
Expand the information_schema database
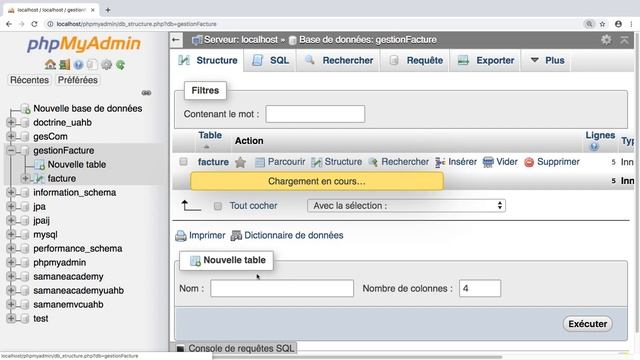click(x=11, y=192)
